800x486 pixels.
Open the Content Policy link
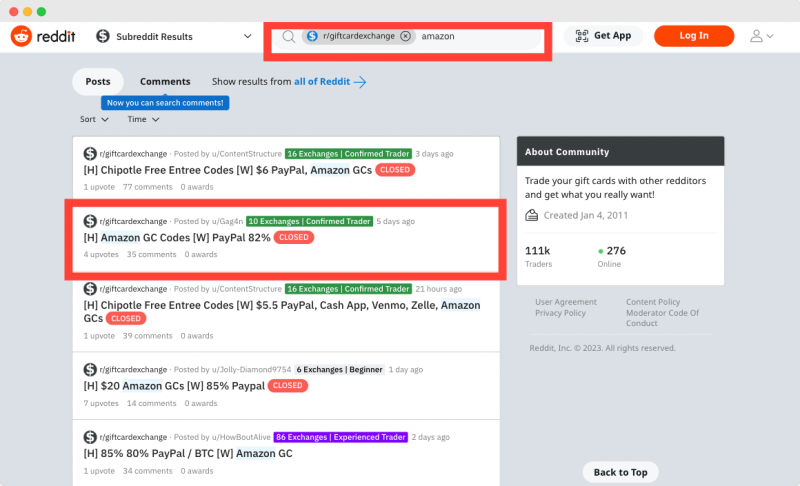point(653,302)
